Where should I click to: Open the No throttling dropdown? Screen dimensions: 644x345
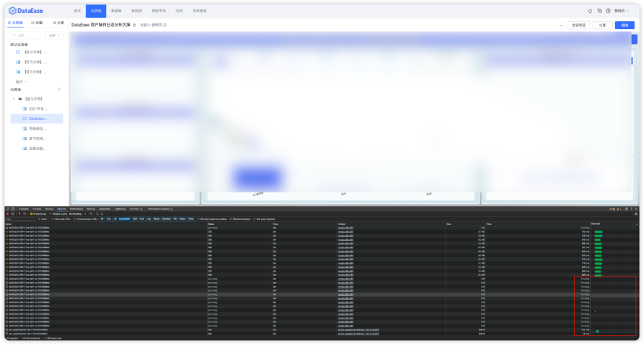(77, 214)
